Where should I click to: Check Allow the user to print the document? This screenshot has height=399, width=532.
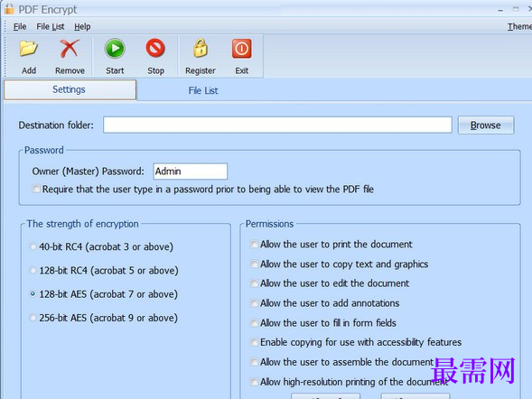click(254, 245)
